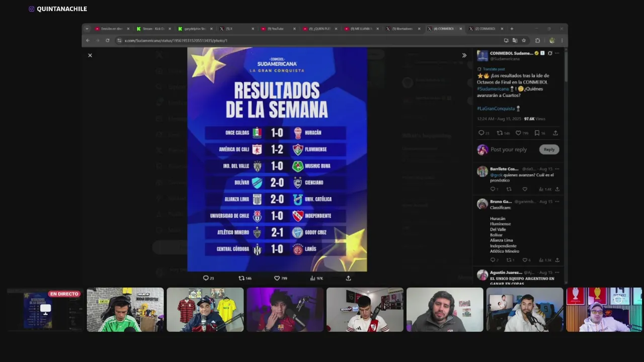This screenshot has width=644, height=362.
Task: Go back in the browser
Action: 88,40
